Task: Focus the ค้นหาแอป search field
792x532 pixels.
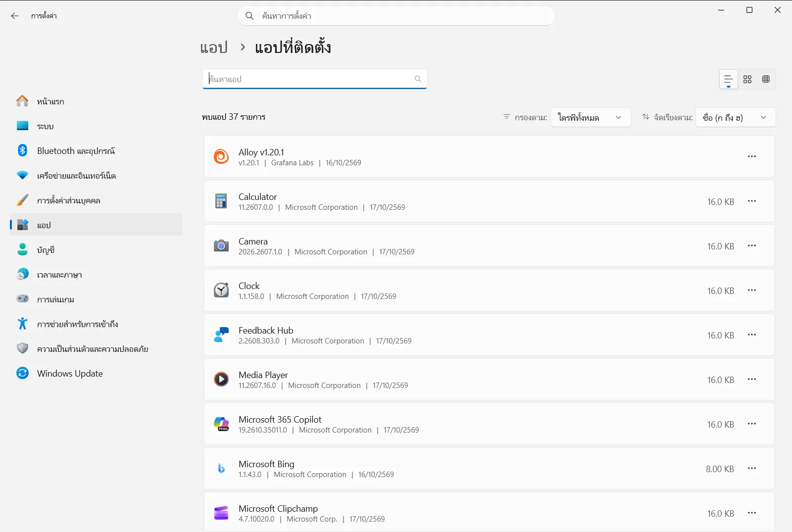Action: click(x=314, y=79)
